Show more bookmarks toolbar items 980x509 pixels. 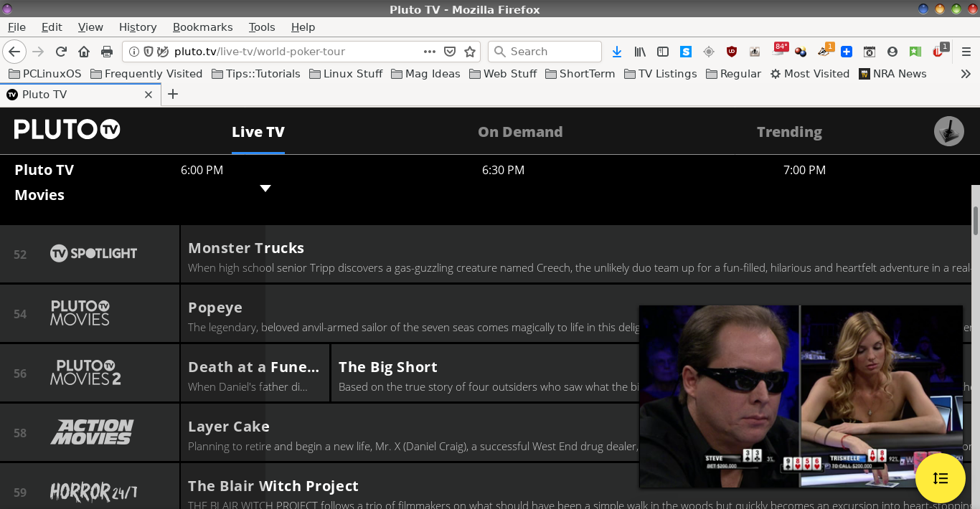[x=966, y=74]
